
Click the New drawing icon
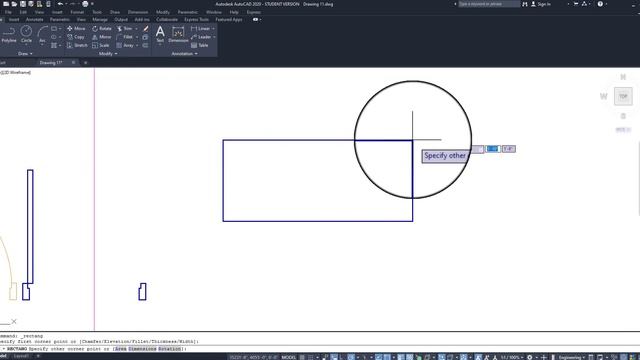6,4
